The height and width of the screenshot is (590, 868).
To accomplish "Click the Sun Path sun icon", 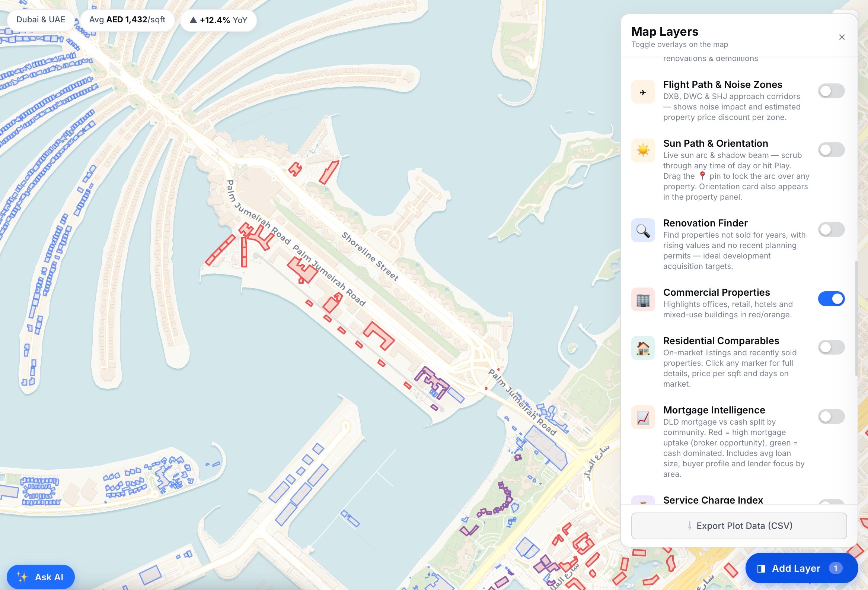I will point(643,150).
